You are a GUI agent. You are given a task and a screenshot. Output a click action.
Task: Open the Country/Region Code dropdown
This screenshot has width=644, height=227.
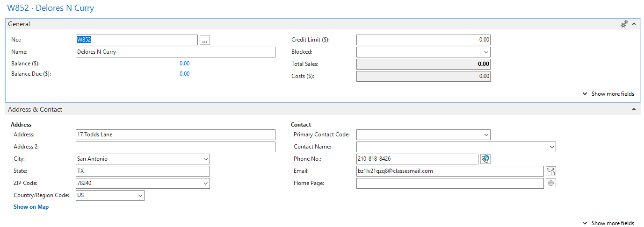pyautogui.click(x=140, y=196)
